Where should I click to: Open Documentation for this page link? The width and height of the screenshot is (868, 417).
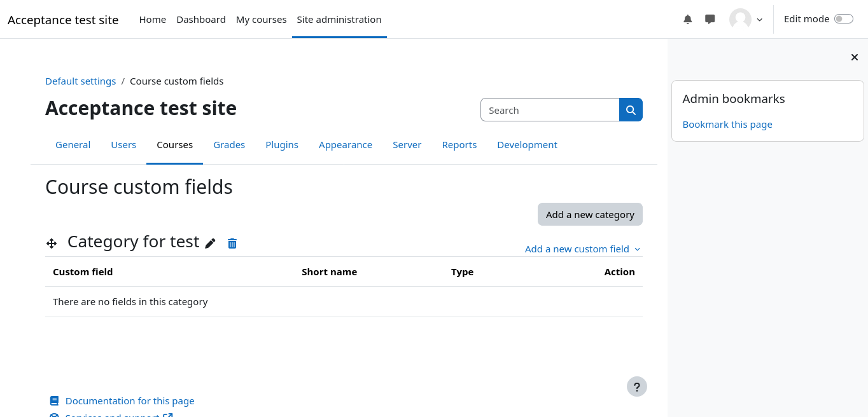pyautogui.click(x=130, y=401)
